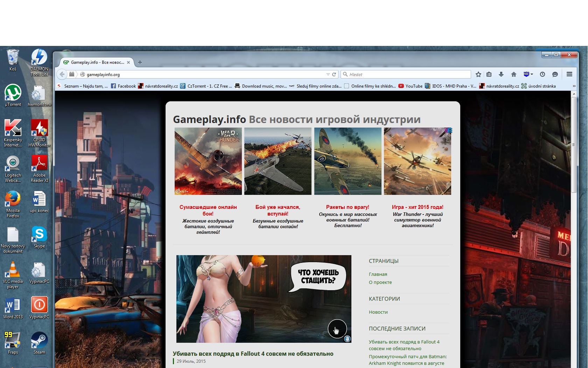Viewport: 588px width, 368px height.
Task: Open CzTorrent bookmark
Action: click(206, 86)
